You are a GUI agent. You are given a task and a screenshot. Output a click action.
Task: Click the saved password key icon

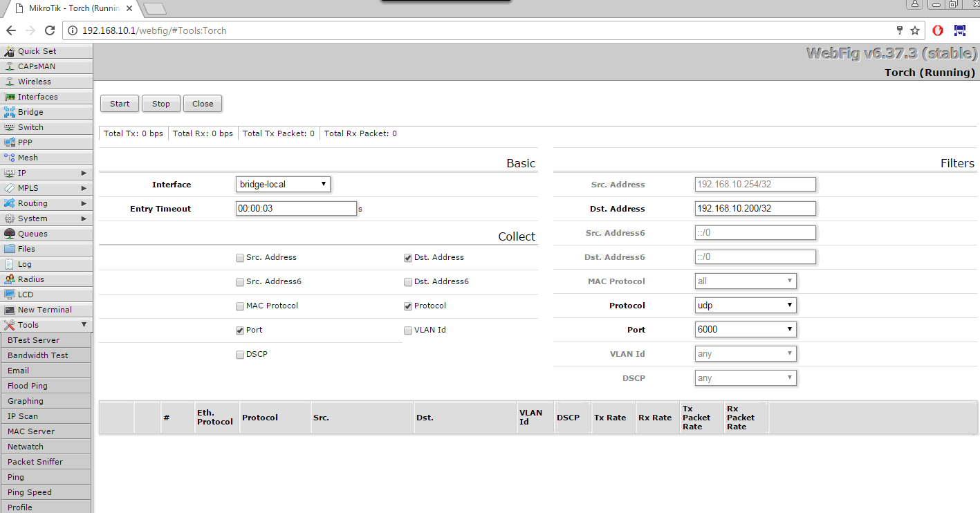point(900,30)
